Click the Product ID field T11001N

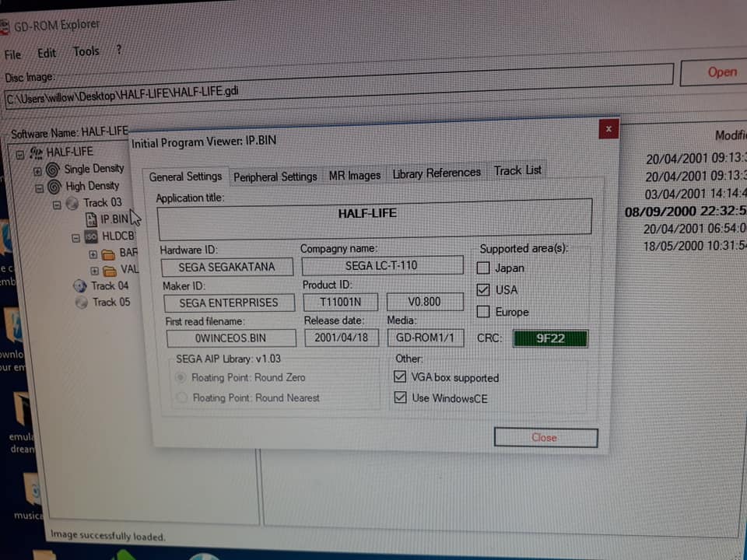pyautogui.click(x=341, y=302)
